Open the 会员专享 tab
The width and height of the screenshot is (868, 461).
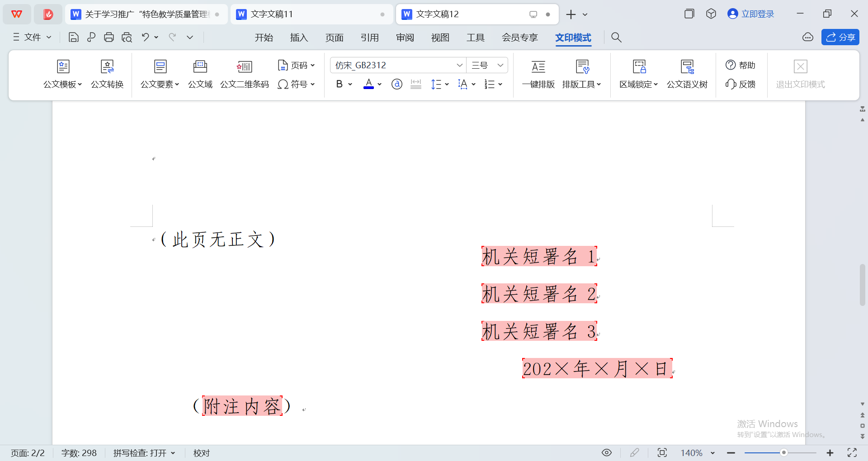coord(520,38)
